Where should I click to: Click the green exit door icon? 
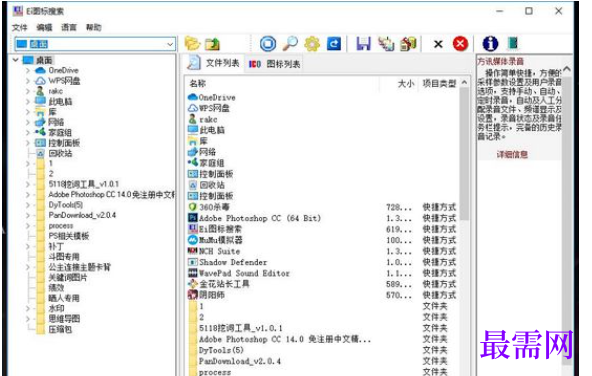pyautogui.click(x=512, y=43)
